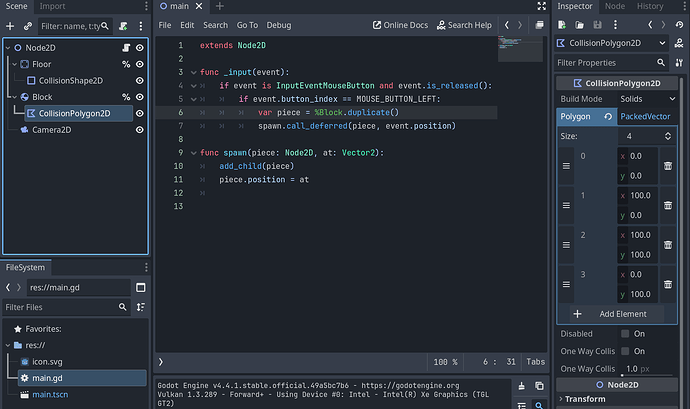
Task: Select main.tscn in the FileSystem
Action: coord(50,394)
